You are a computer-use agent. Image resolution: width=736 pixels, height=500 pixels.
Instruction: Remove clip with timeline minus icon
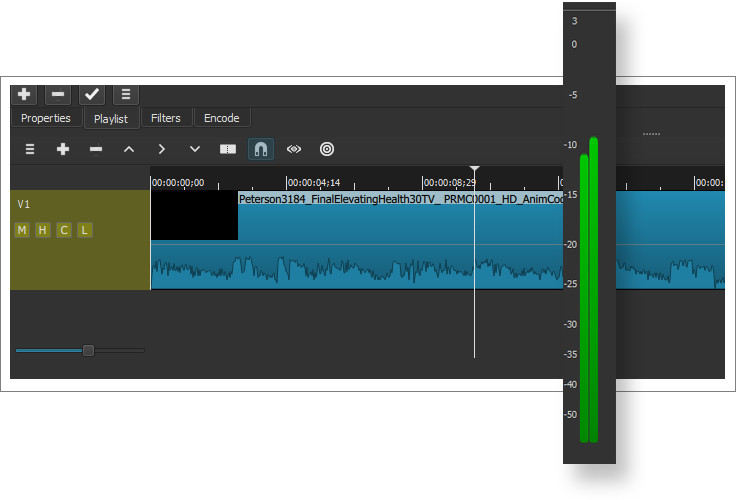(x=96, y=149)
